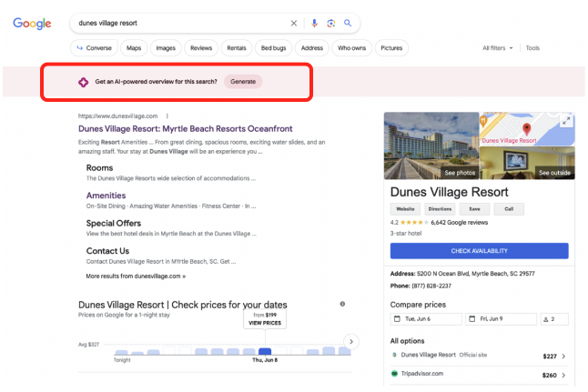Click the Google logo
This screenshot has height=392, width=588.
pos(32,24)
